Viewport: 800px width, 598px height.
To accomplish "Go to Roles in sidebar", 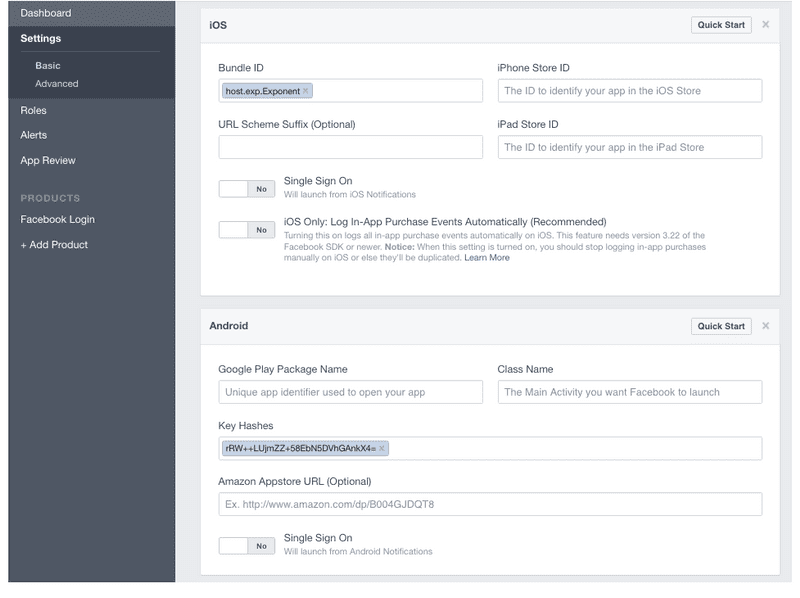I will tap(34, 110).
